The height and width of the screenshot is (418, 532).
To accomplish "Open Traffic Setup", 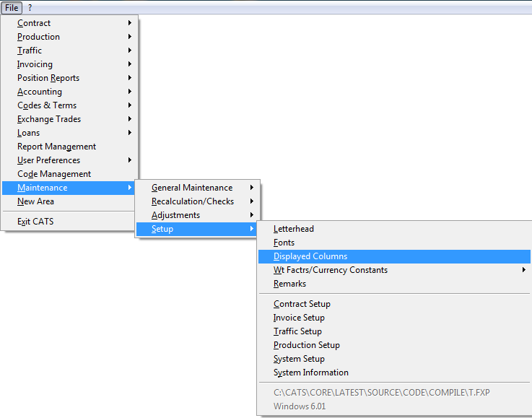I will (x=394, y=331).
